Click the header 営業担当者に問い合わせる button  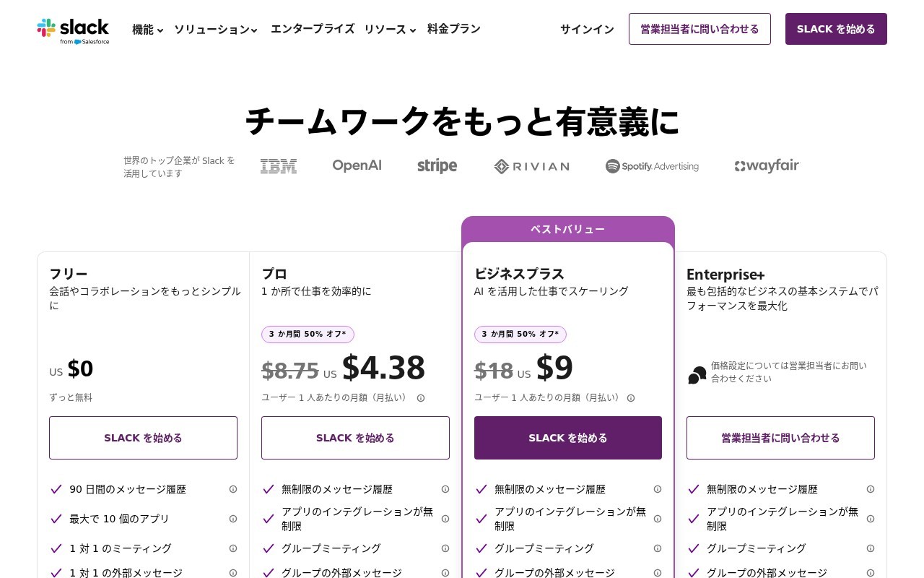699,29
